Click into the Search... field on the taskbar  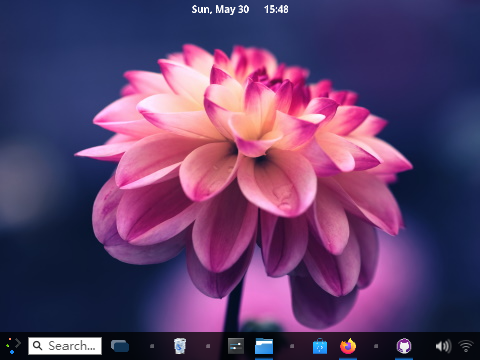(x=65, y=346)
